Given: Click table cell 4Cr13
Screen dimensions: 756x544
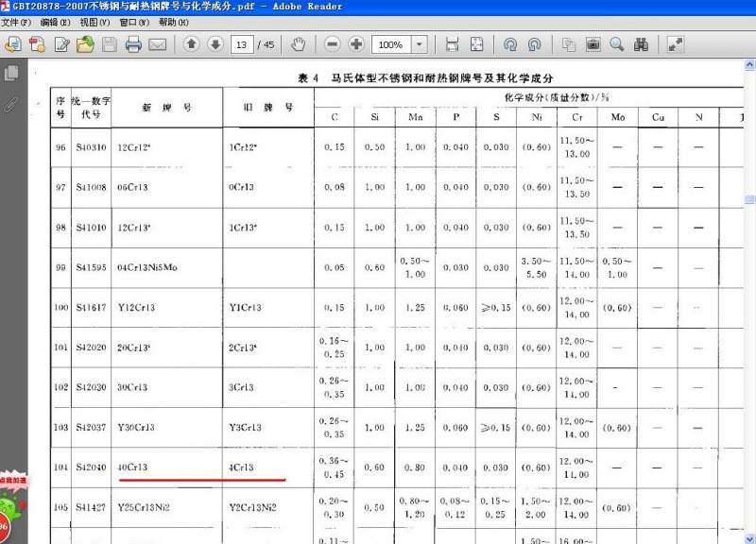Looking at the screenshot, I should (241, 467).
